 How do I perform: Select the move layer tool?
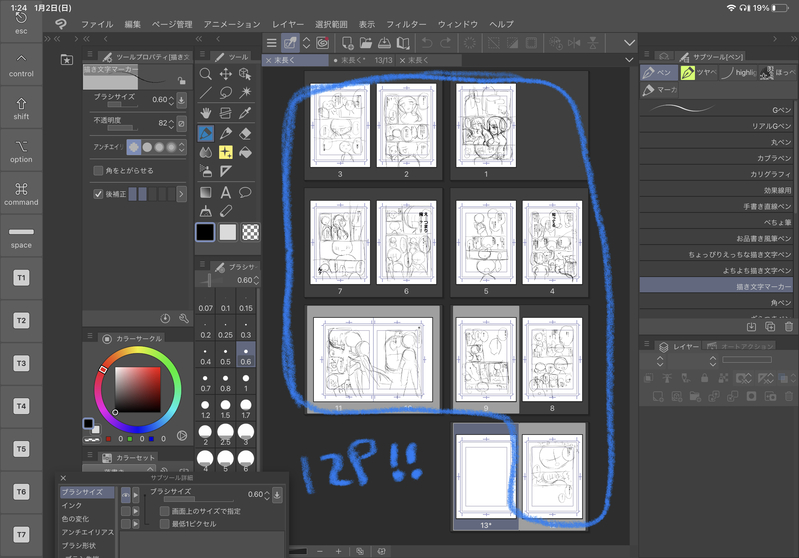pyautogui.click(x=225, y=74)
